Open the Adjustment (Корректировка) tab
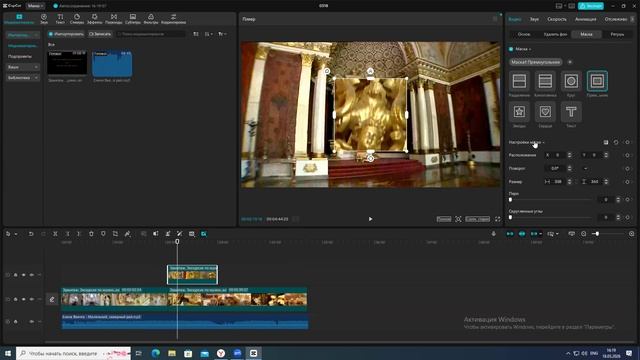The image size is (640, 360). click(173, 19)
